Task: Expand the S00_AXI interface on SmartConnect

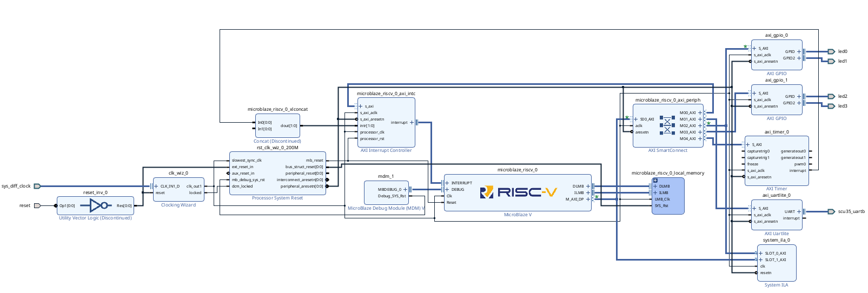Action: 635,119
